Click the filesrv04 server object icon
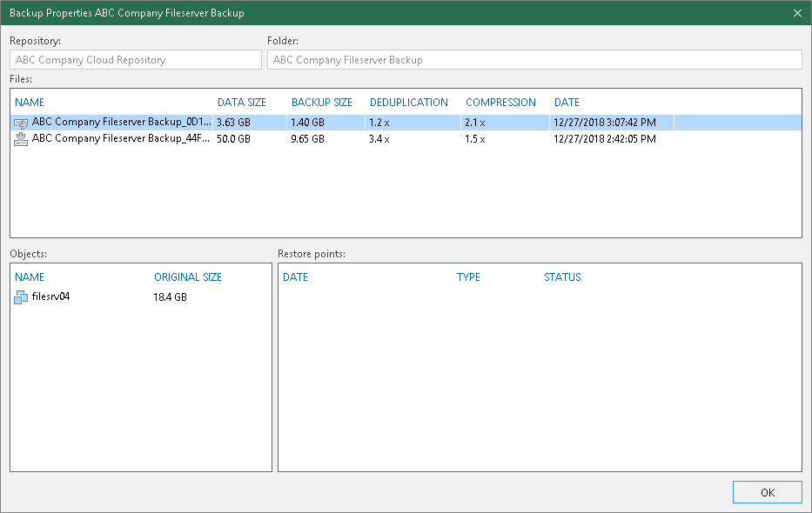Viewport: 812px width, 513px height. tap(21, 297)
